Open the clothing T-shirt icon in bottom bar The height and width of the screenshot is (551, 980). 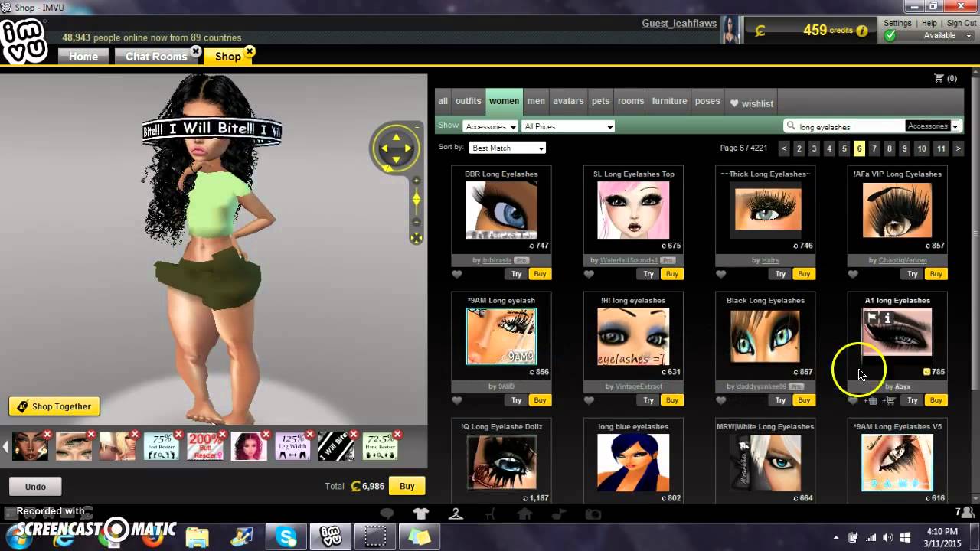pos(421,514)
